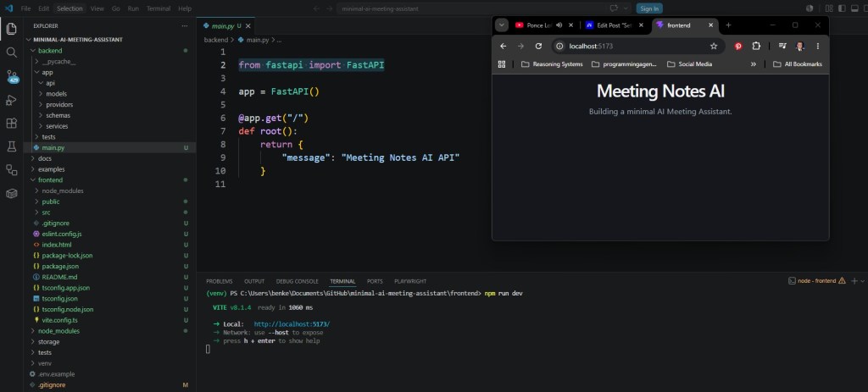Image resolution: width=868 pixels, height=392 pixels.
Task: Open the Testing flask view
Action: point(11,146)
